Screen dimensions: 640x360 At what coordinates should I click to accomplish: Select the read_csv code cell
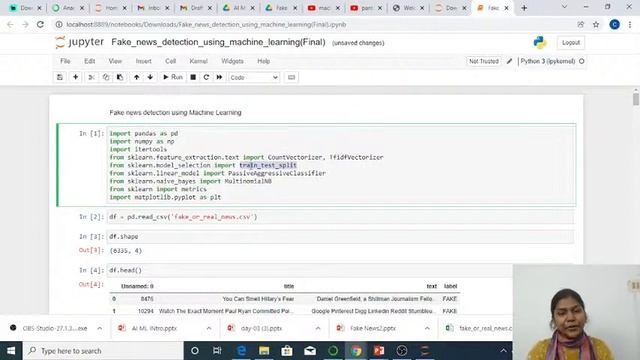(341, 217)
